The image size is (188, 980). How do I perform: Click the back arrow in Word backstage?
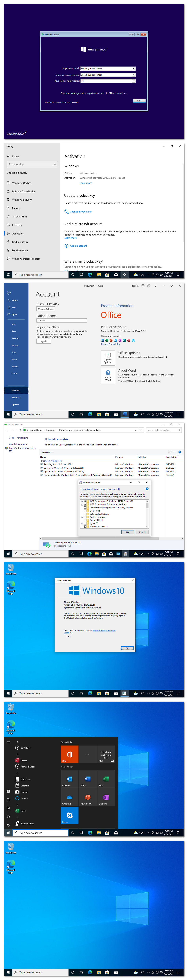(9, 292)
